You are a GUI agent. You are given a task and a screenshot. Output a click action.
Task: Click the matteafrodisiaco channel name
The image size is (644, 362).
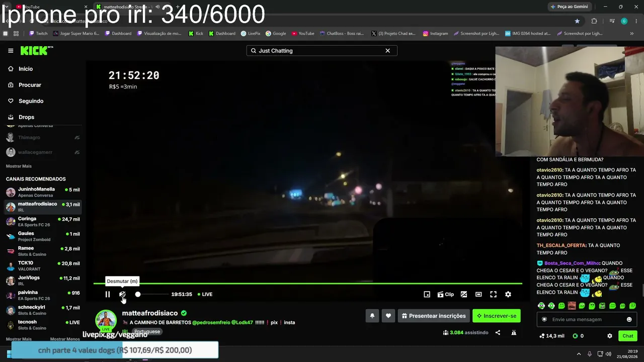[x=149, y=313]
